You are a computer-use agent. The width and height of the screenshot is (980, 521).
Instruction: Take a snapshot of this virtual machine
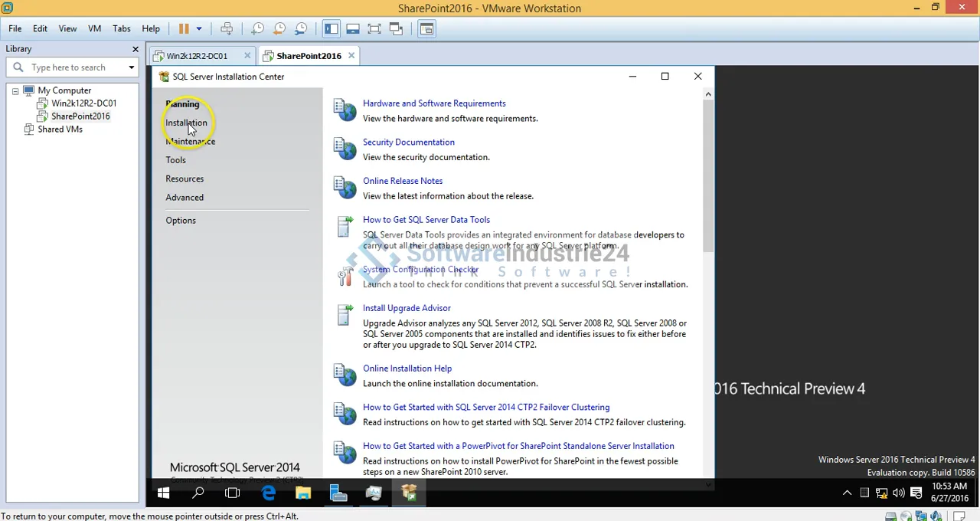point(258,29)
